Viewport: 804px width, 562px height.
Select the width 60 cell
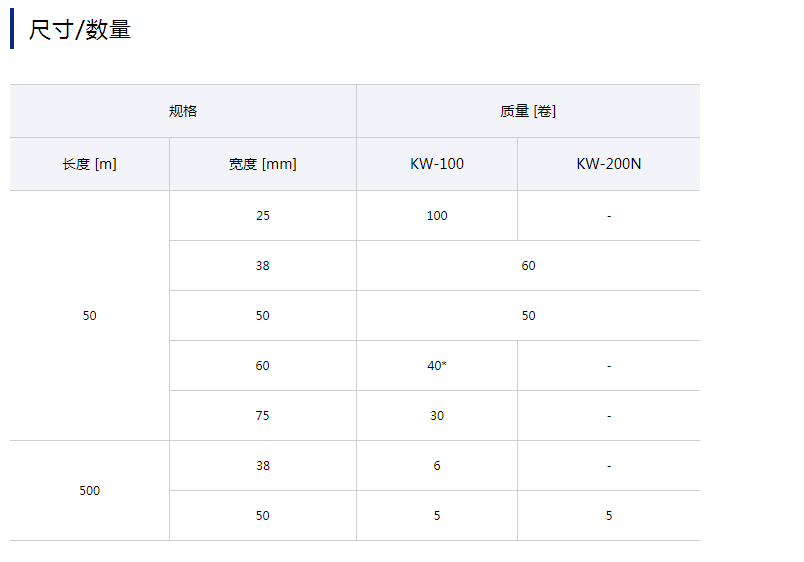click(262, 365)
